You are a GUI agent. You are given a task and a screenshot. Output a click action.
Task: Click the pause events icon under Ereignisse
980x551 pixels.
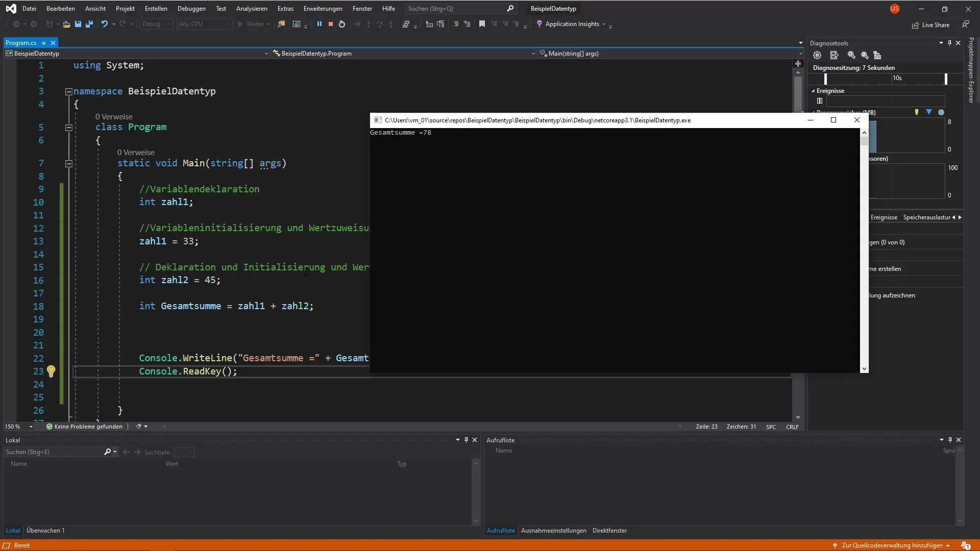[x=820, y=101]
